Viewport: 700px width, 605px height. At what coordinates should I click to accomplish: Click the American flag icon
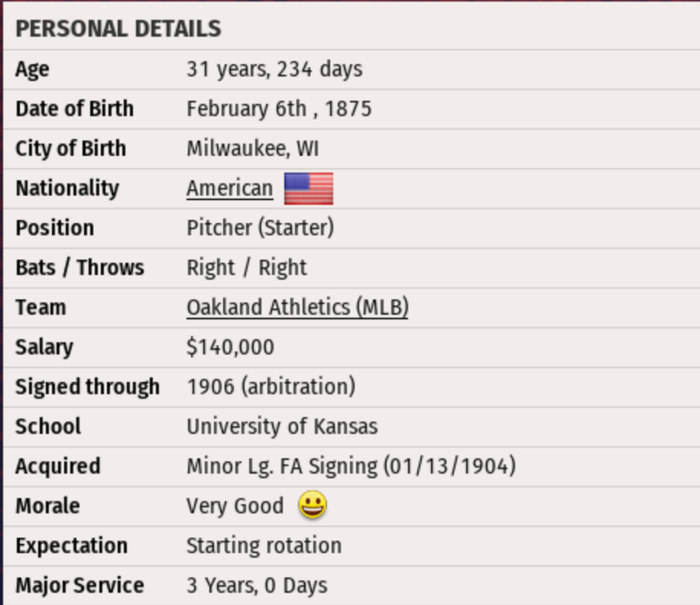309,188
